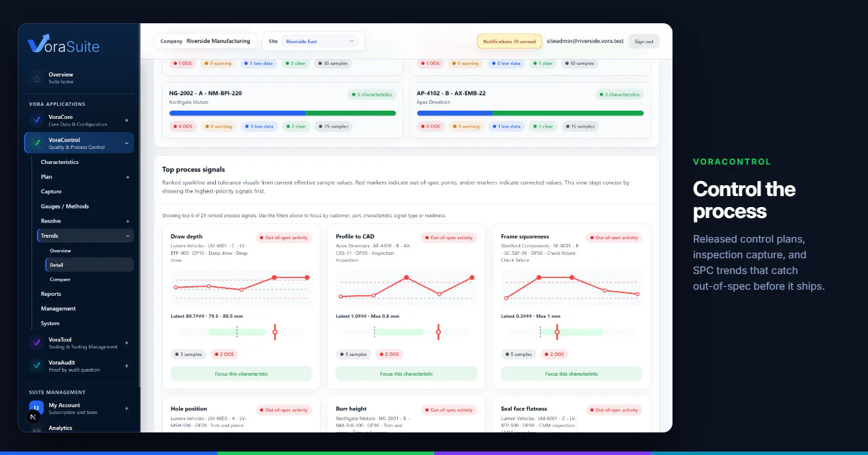Click the VoraTool application icon

click(36, 343)
